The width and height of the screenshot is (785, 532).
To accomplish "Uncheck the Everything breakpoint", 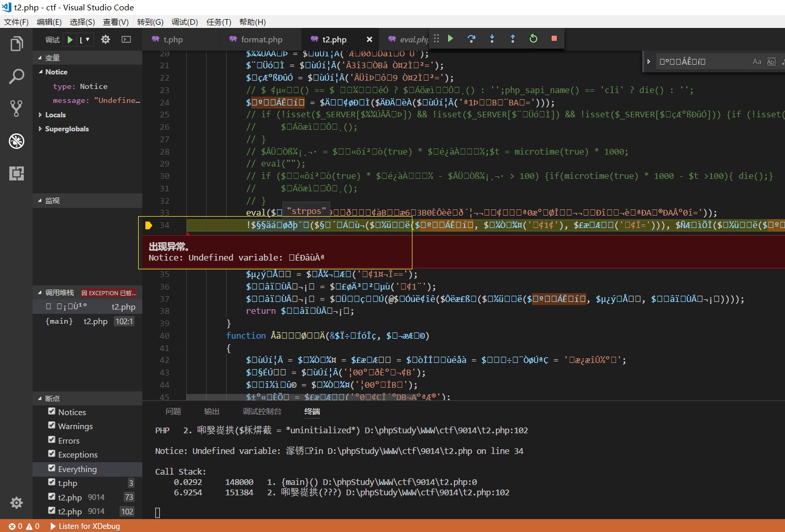I will point(52,468).
